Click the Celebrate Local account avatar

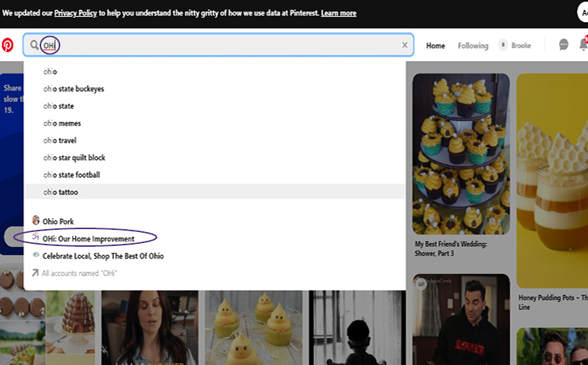[35, 255]
